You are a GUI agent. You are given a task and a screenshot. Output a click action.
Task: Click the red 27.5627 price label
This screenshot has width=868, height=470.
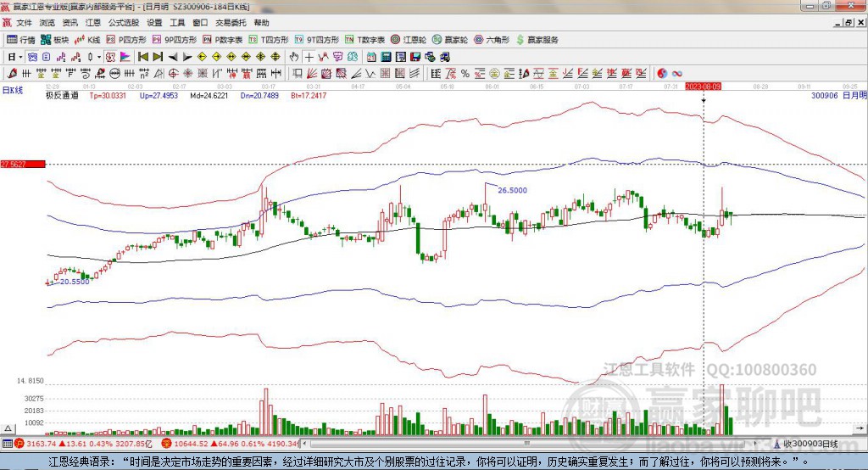pos(22,164)
